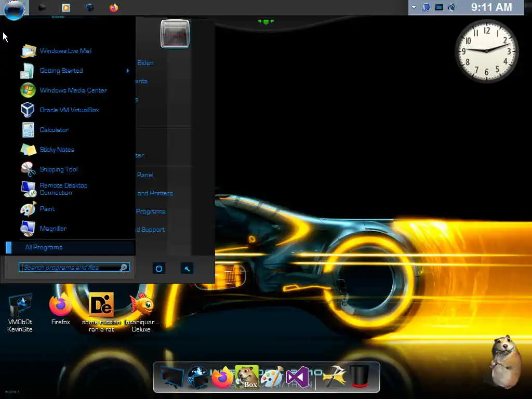Click the VirtualBox cube icon
This screenshot has width=532, height=399.
28,110
